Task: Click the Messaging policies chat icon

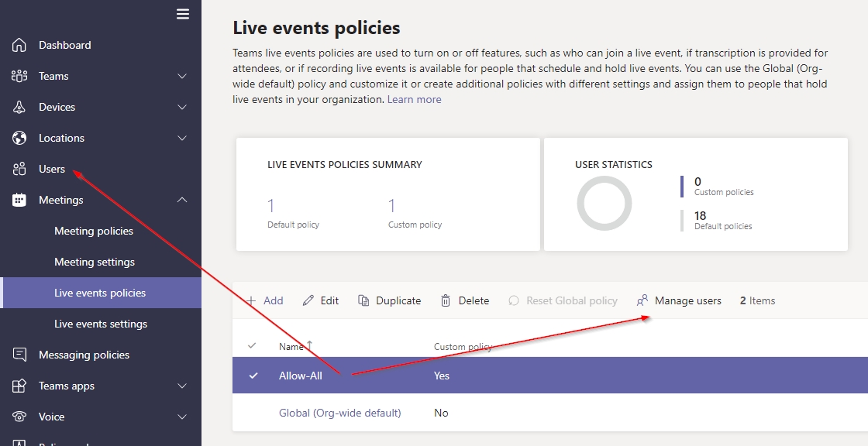Action: (19, 355)
